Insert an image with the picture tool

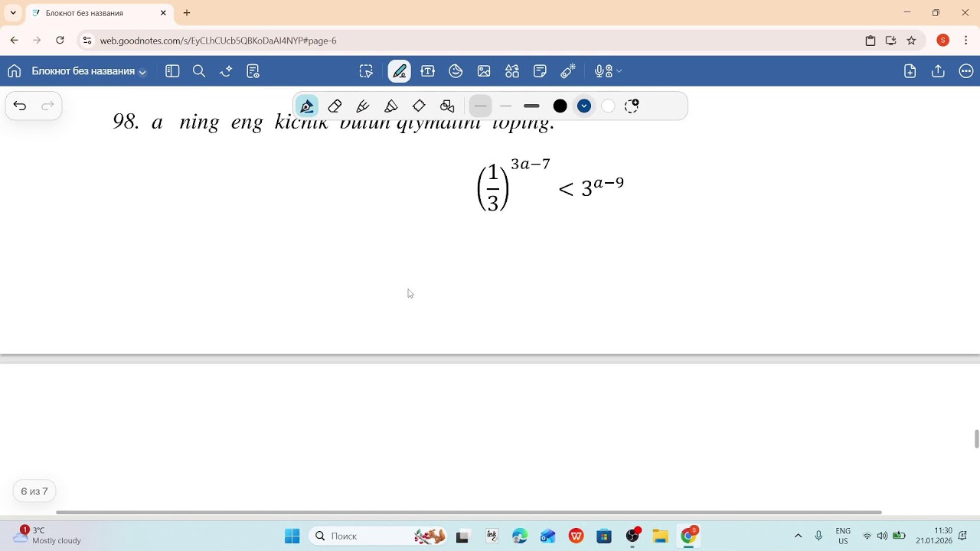(484, 71)
